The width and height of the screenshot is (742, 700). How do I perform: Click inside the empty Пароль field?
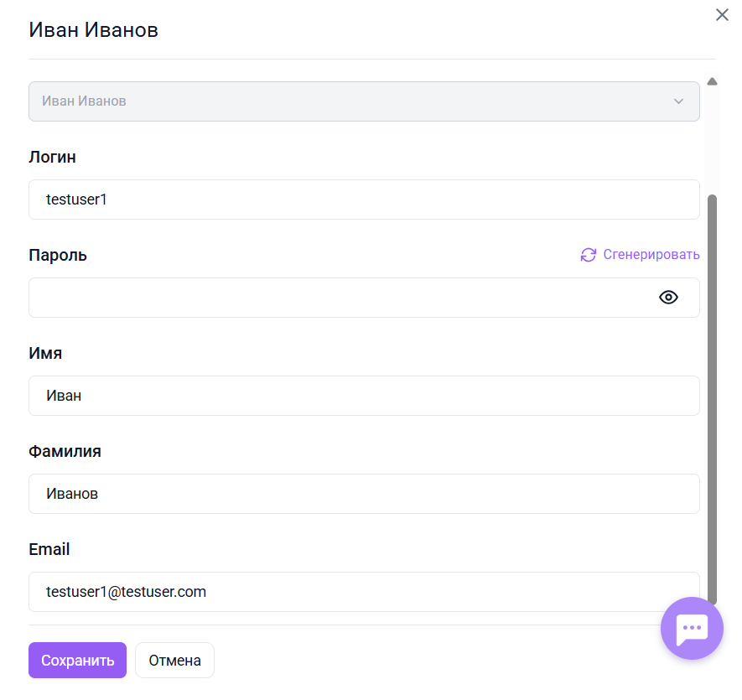[335, 298]
